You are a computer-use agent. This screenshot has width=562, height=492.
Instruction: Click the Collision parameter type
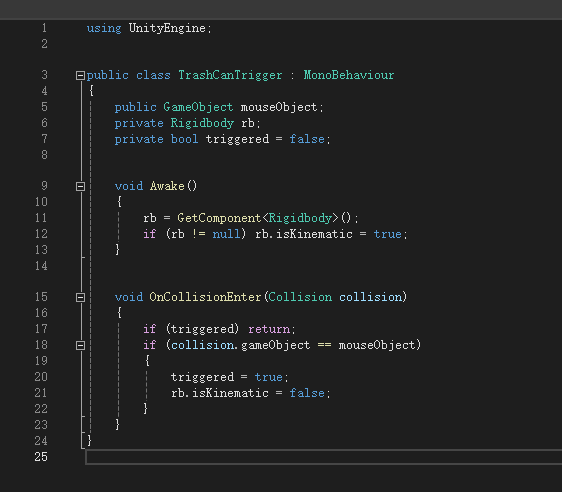[300, 297]
